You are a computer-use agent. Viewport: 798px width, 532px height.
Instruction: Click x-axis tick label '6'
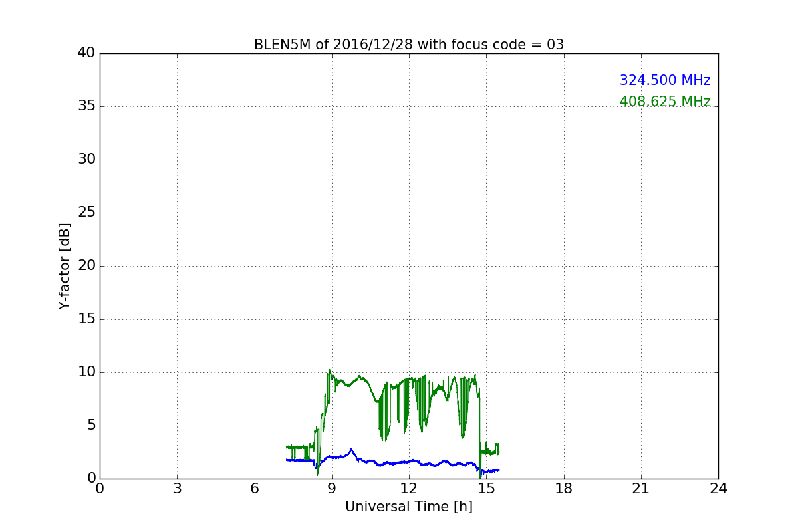coord(255,488)
